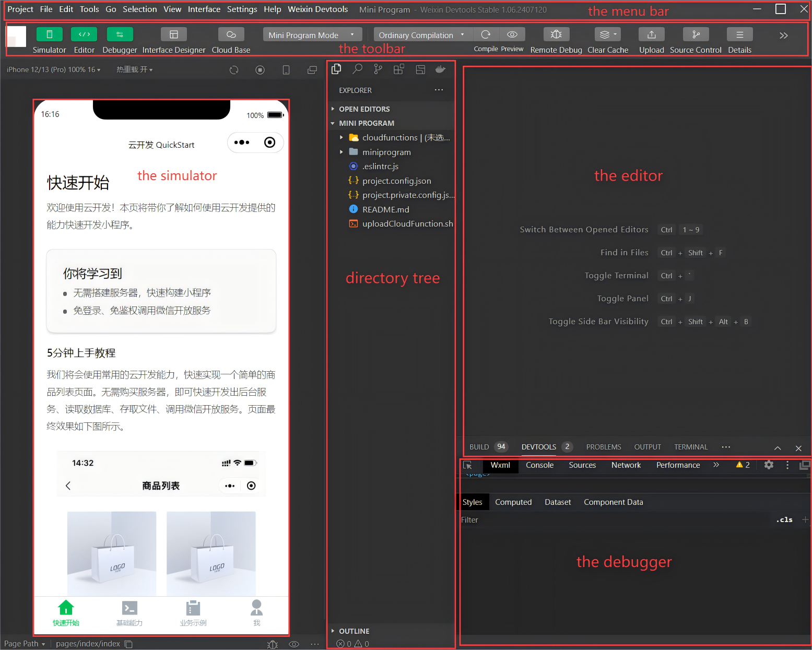Open iPhone 12/13 (Pro) device dropdown
812x650 pixels.
point(53,69)
